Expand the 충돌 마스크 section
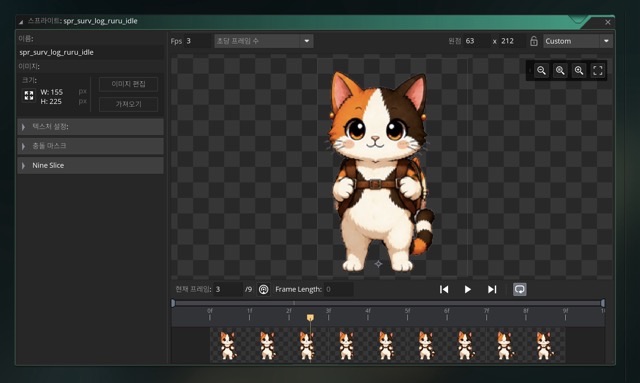Image resolution: width=640 pixels, height=383 pixels. 91,146
